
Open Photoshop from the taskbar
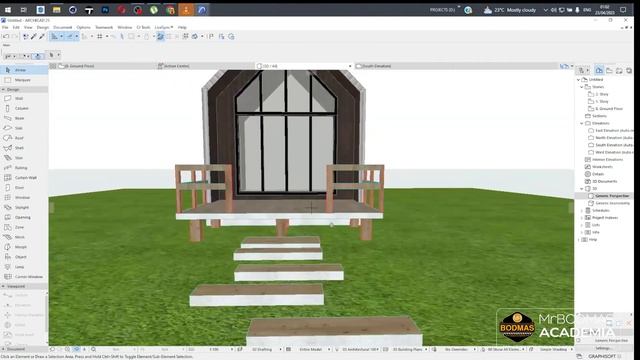coord(105,10)
